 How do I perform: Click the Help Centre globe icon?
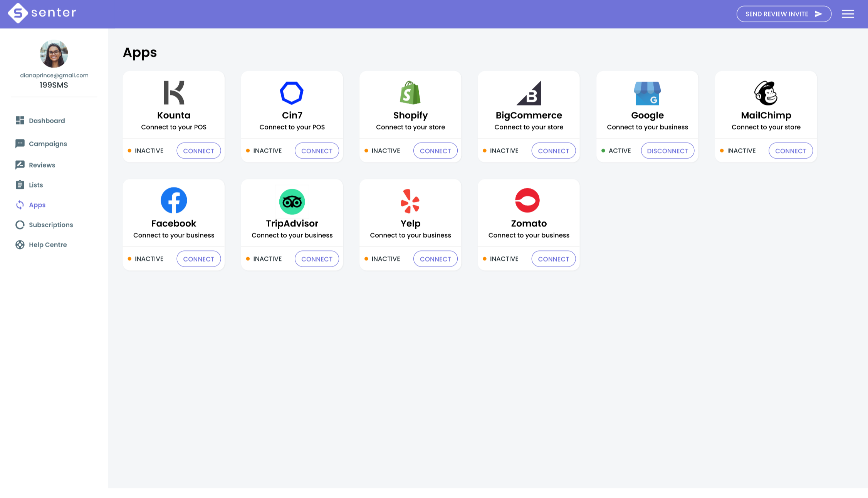pos(20,244)
